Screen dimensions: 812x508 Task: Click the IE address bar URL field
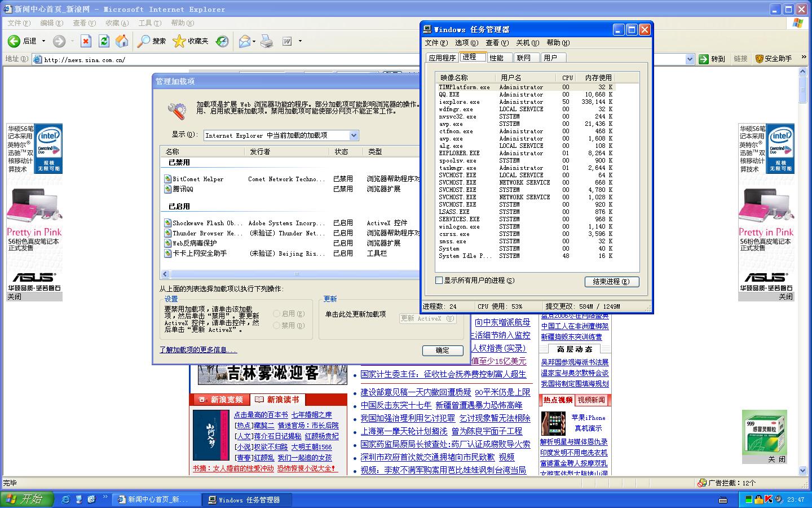click(358, 59)
